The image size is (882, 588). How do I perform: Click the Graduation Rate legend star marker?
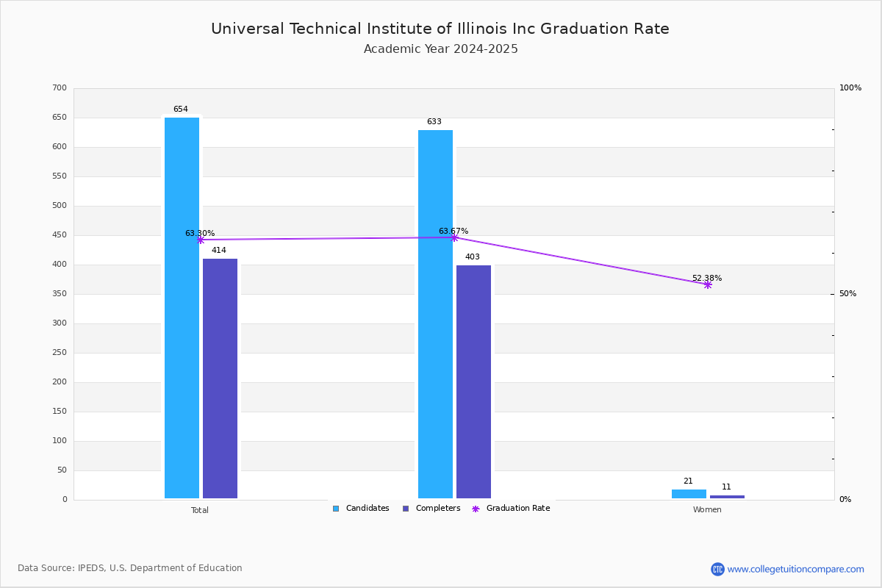click(x=476, y=509)
